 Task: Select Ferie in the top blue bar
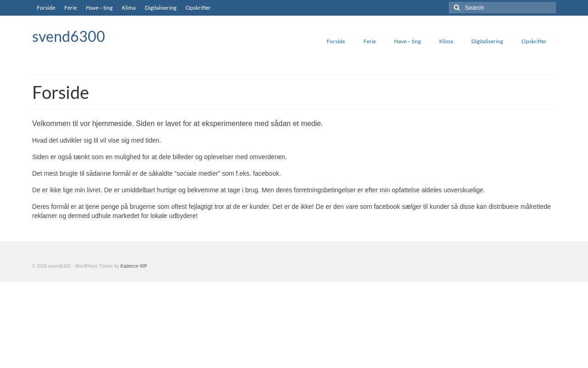70,8
